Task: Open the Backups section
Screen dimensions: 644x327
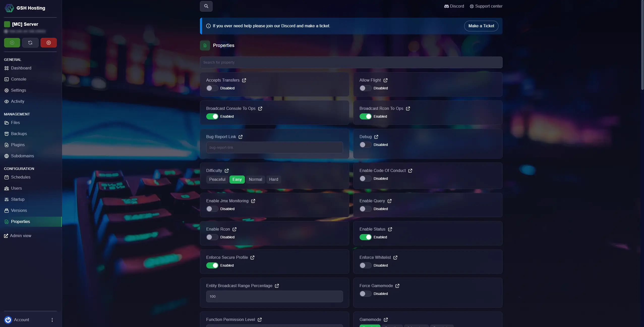Action: [x=19, y=134]
